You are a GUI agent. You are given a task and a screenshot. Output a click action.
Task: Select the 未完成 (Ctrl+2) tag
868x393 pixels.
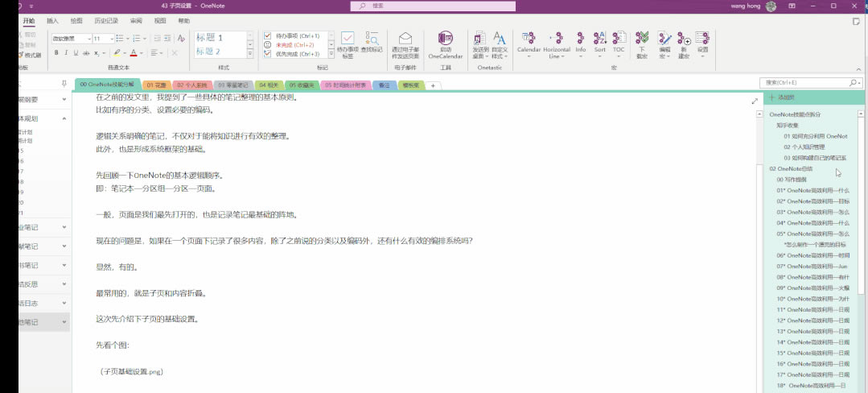[292, 44]
